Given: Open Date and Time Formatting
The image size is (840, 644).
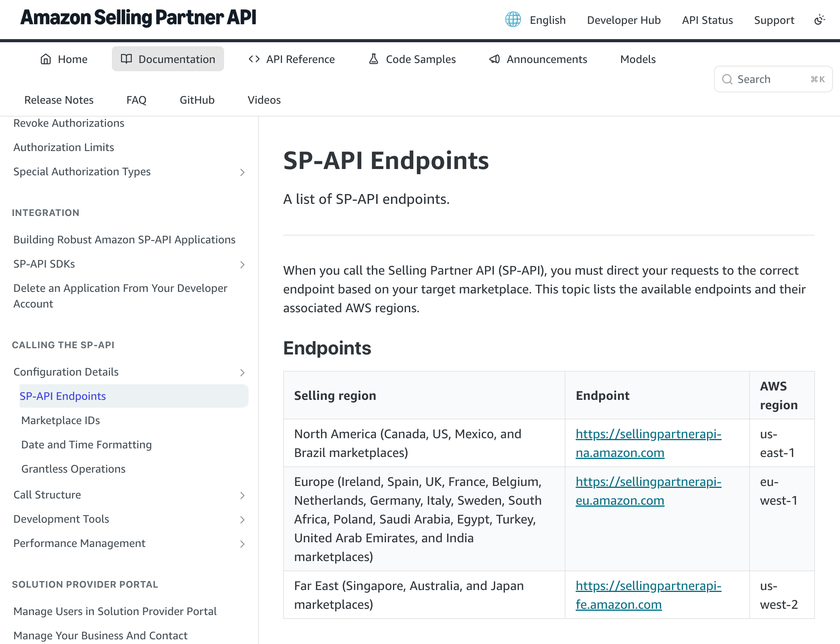Looking at the screenshot, I should pyautogui.click(x=86, y=444).
